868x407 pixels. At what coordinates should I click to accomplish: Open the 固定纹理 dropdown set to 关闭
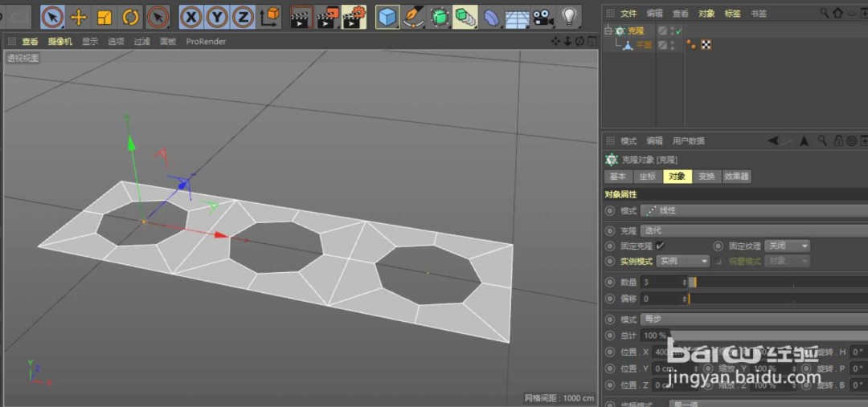pyautogui.click(x=787, y=246)
